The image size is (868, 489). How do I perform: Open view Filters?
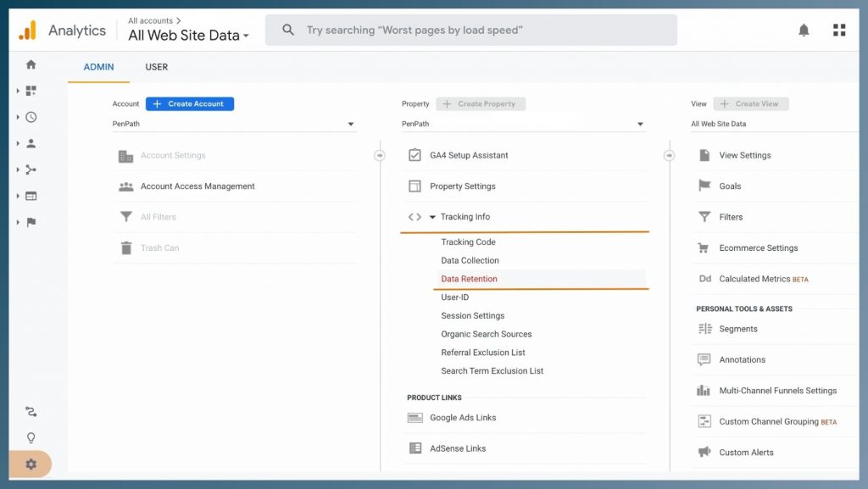731,217
